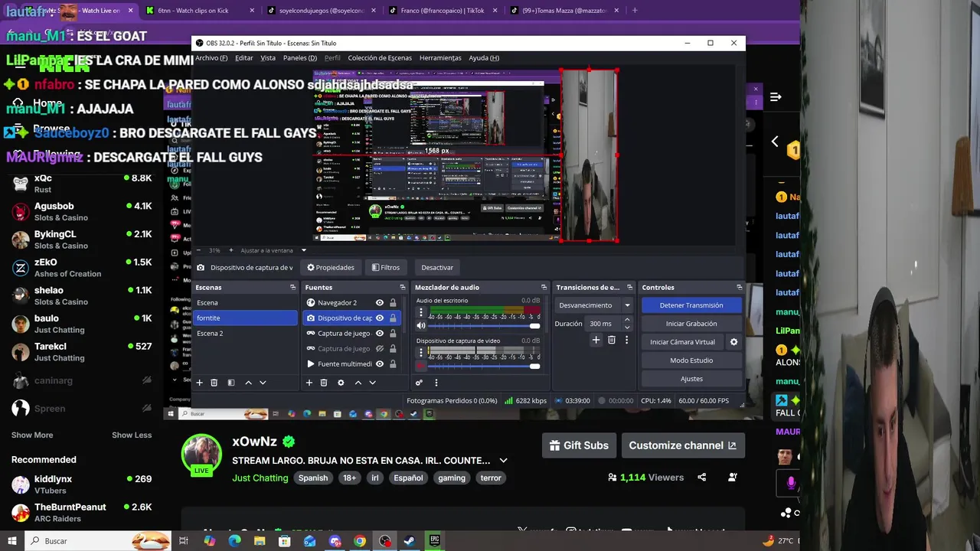Move scene down with Escenas down arrow

coord(263,383)
